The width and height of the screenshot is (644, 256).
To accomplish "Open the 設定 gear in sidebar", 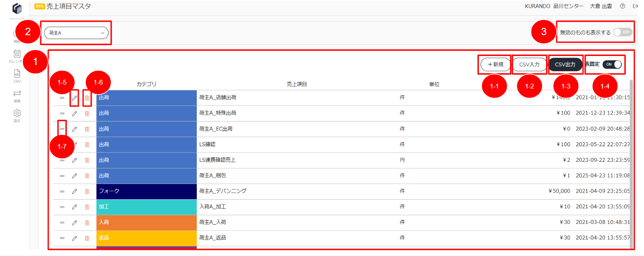I will [17, 116].
